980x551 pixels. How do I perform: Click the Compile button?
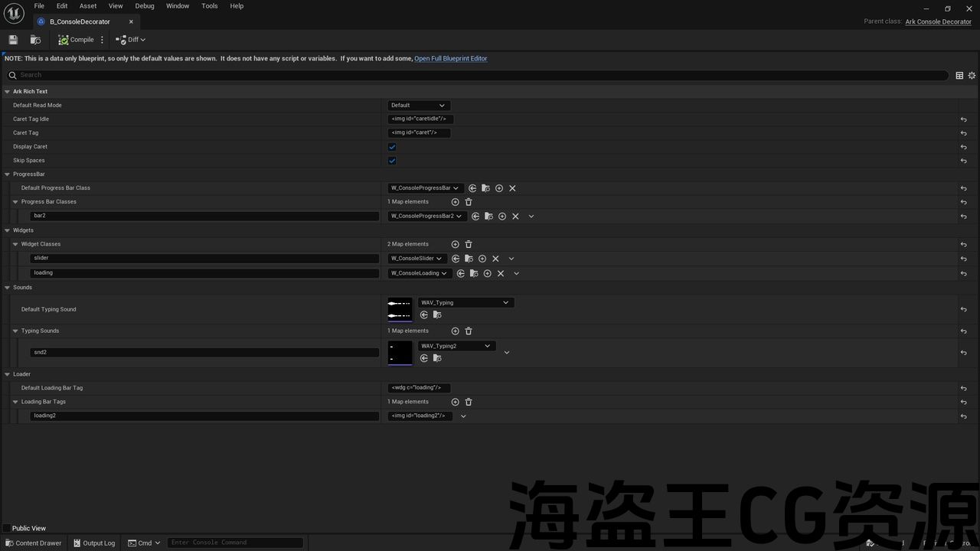76,40
